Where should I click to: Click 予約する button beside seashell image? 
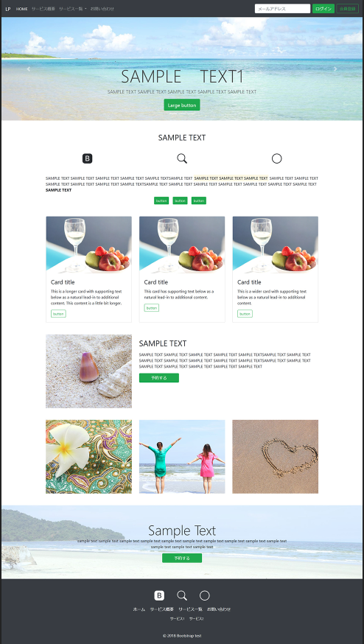pos(159,378)
